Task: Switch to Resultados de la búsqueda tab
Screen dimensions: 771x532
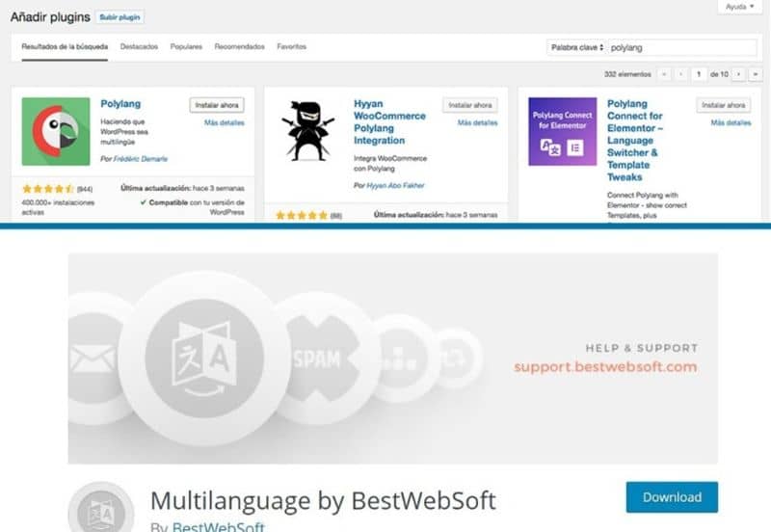Action: pos(65,46)
